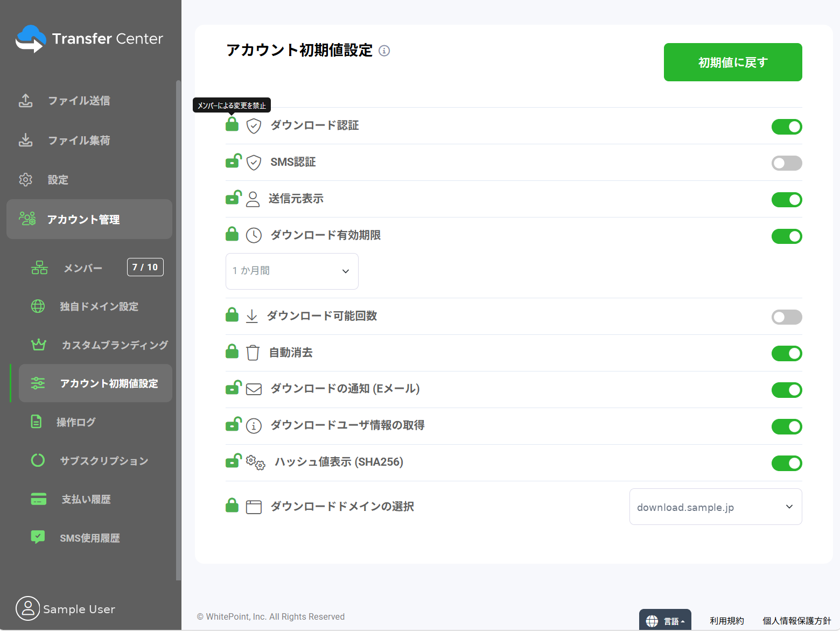Disable ダウンロードの通知 (Eメール) toggle
This screenshot has height=631, width=840.
point(787,390)
